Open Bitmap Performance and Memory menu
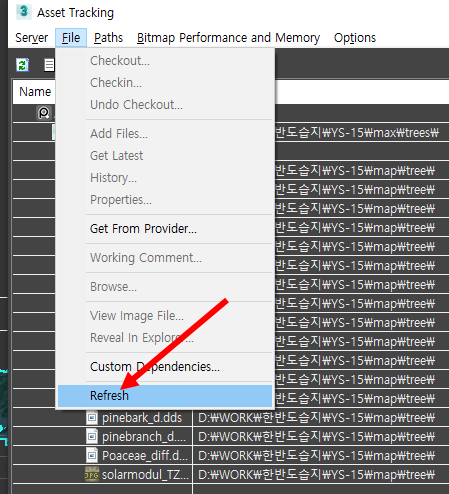This screenshot has width=449, height=494. tap(228, 38)
